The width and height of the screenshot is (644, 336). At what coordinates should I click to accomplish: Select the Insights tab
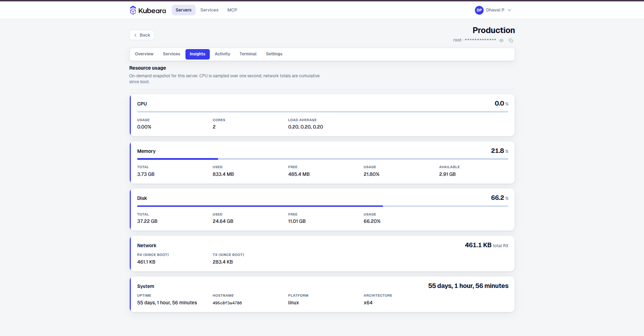[198, 54]
